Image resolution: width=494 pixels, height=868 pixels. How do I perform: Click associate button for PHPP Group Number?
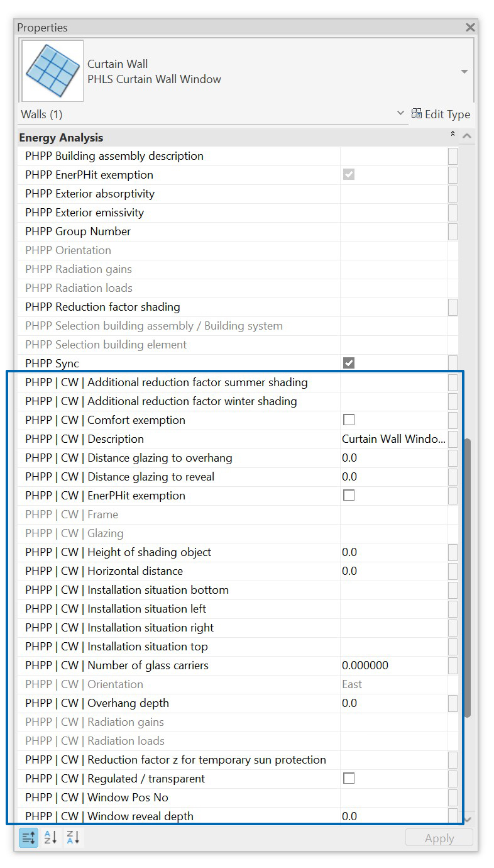point(453,231)
